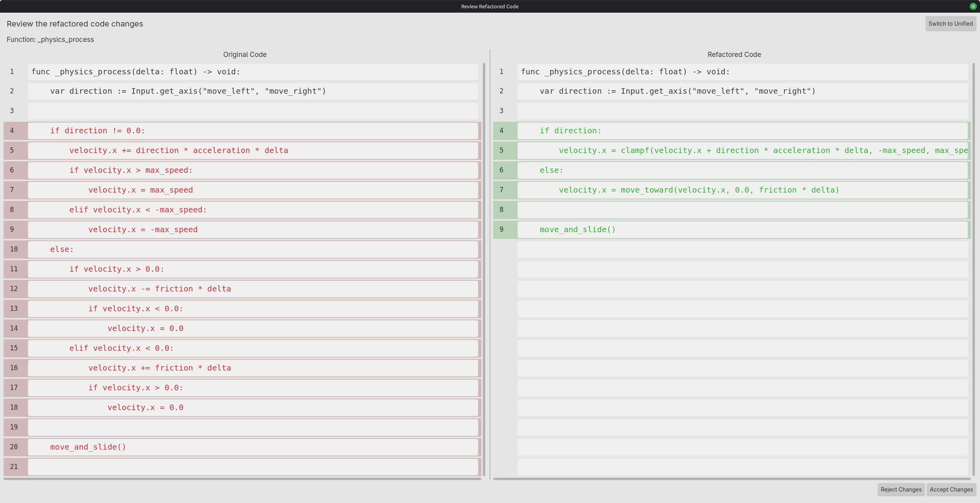This screenshot has width=980, height=503.
Task: Click empty line 3 in Original Code
Action: point(253,111)
